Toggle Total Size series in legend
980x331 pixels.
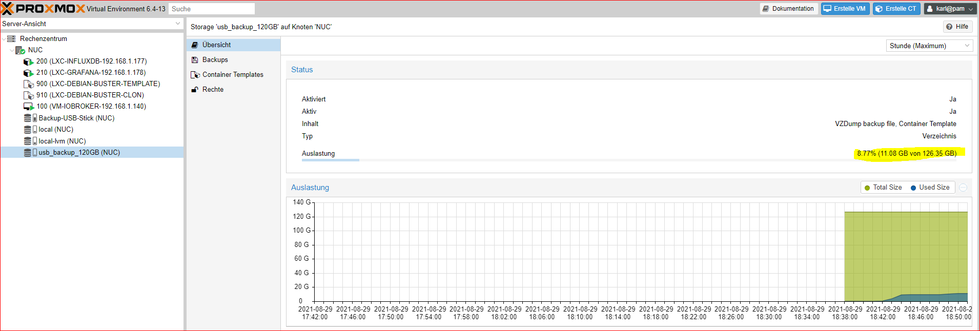click(x=883, y=188)
